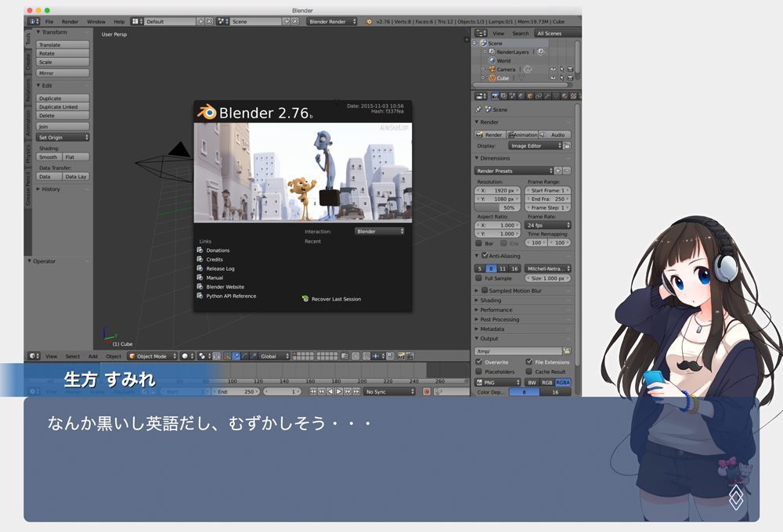
Task: Enable the Cache Result checkbox
Action: click(x=529, y=372)
